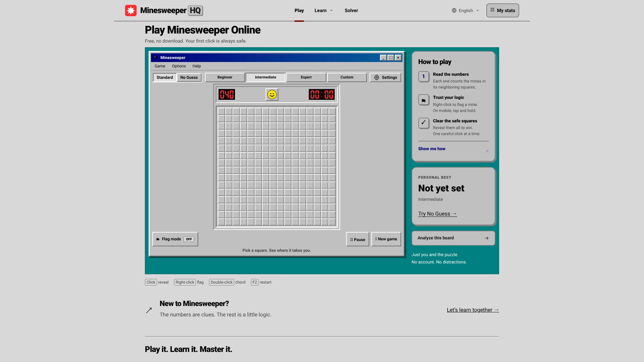
Task: Pause the game
Action: click(x=358, y=239)
